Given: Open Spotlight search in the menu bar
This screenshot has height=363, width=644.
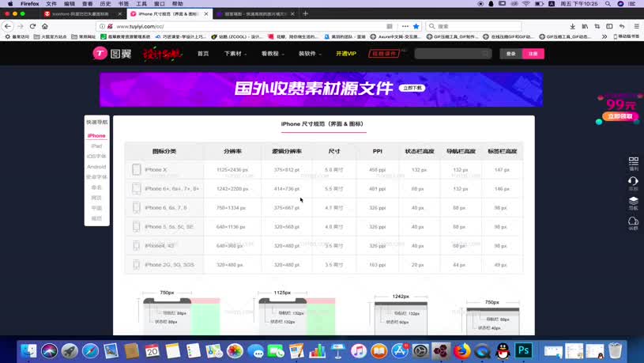Looking at the screenshot, I should (608, 4).
